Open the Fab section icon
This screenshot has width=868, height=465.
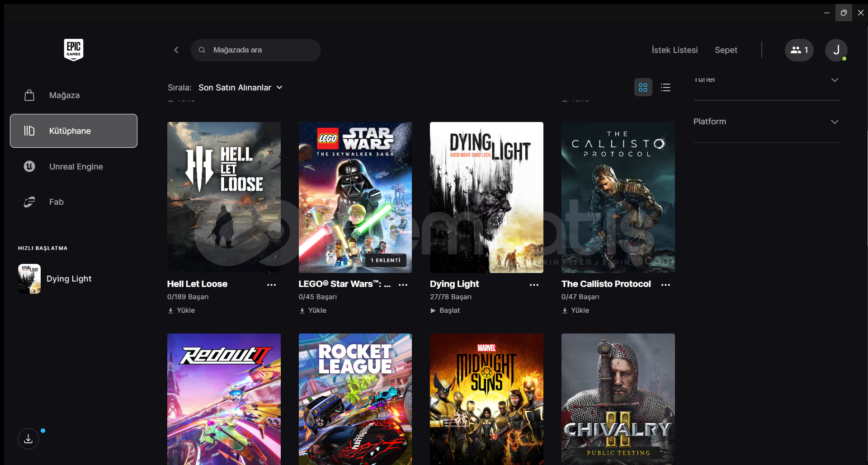(29, 202)
